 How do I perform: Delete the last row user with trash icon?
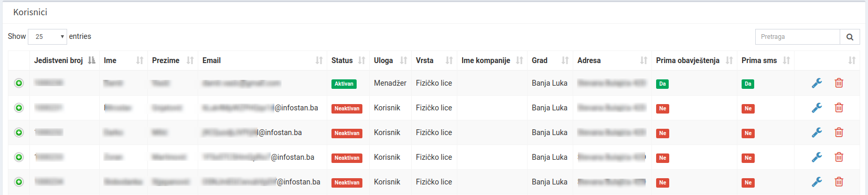(x=839, y=182)
